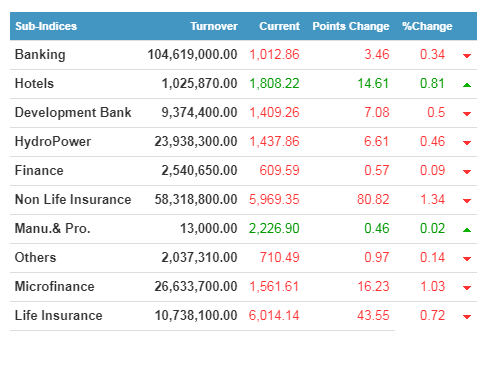Click Life Insurance percent change 0.72
Viewport: 483px width, 372px height.
pos(432,316)
